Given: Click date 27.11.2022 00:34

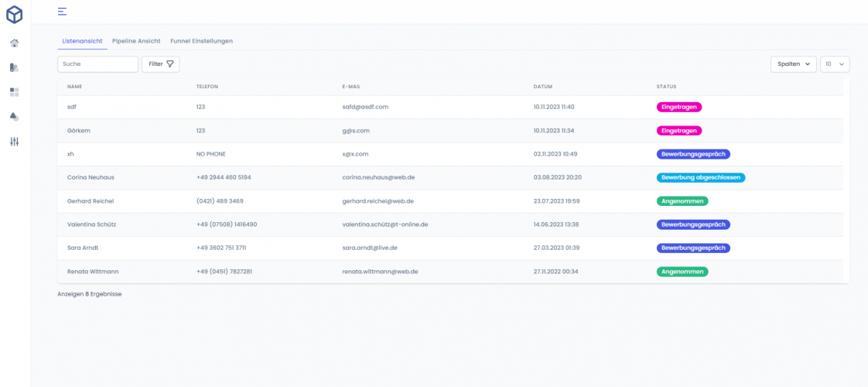Looking at the screenshot, I should click(556, 272).
